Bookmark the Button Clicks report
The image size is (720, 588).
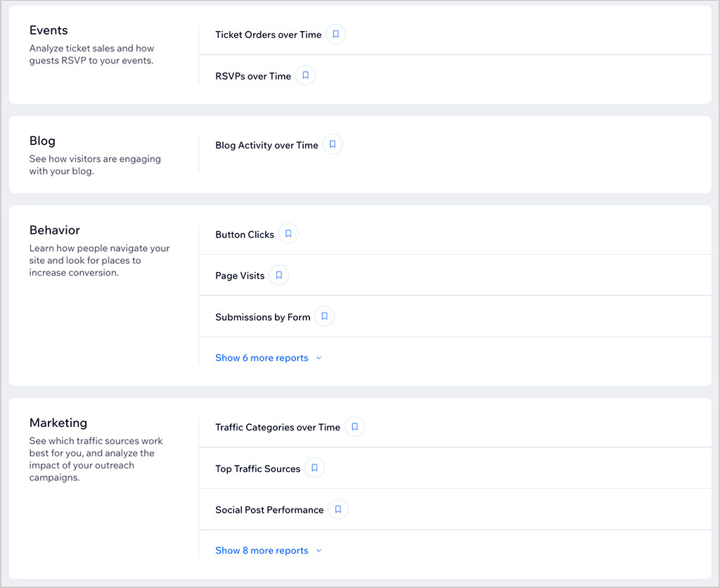(288, 234)
